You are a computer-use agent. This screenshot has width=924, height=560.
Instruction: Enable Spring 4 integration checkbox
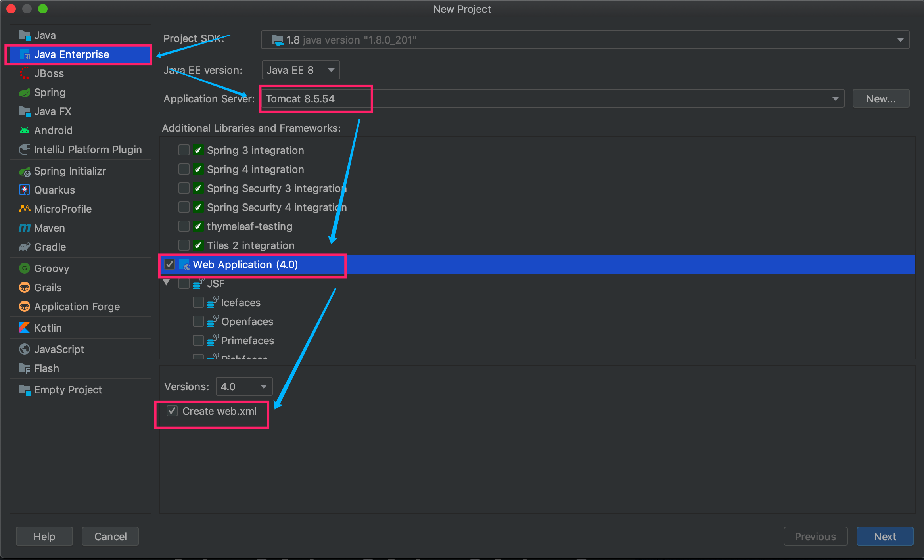coord(184,169)
